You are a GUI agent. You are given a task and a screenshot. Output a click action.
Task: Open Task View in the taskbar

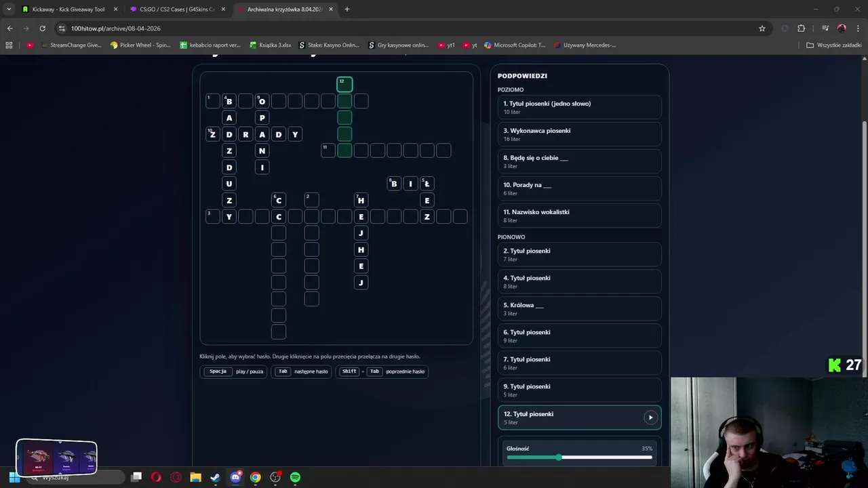pos(136,477)
